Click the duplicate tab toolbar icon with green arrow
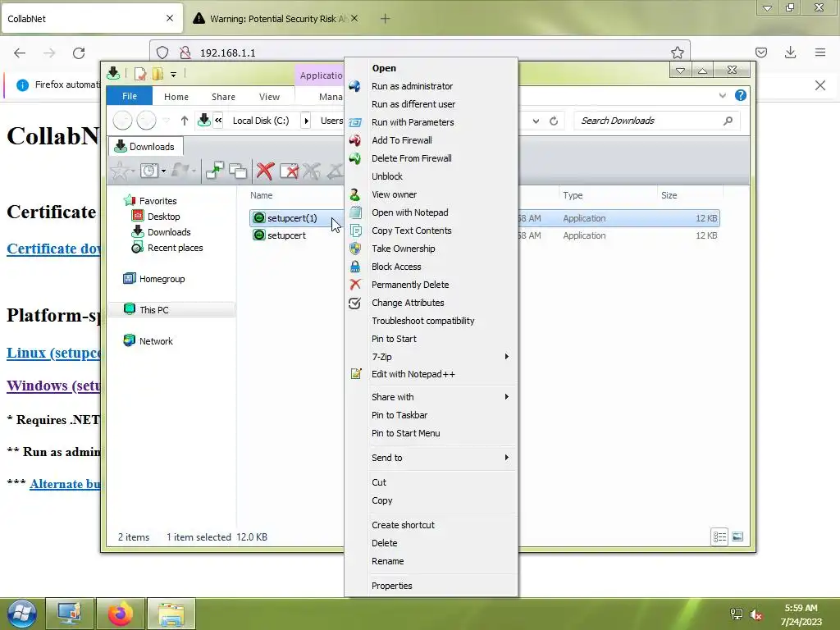Viewport: 840px width, 630px height. (215, 171)
